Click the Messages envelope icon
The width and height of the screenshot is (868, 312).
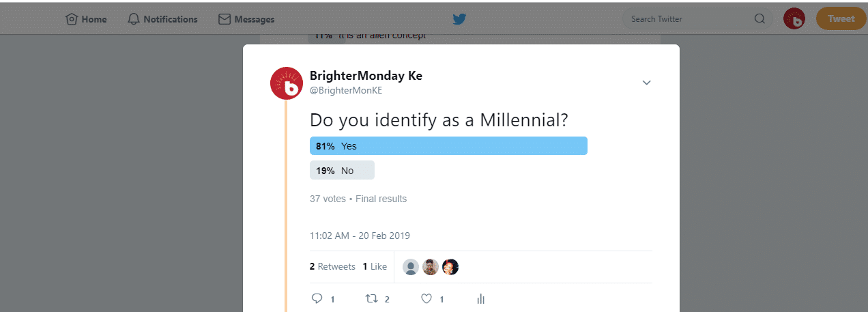225,19
